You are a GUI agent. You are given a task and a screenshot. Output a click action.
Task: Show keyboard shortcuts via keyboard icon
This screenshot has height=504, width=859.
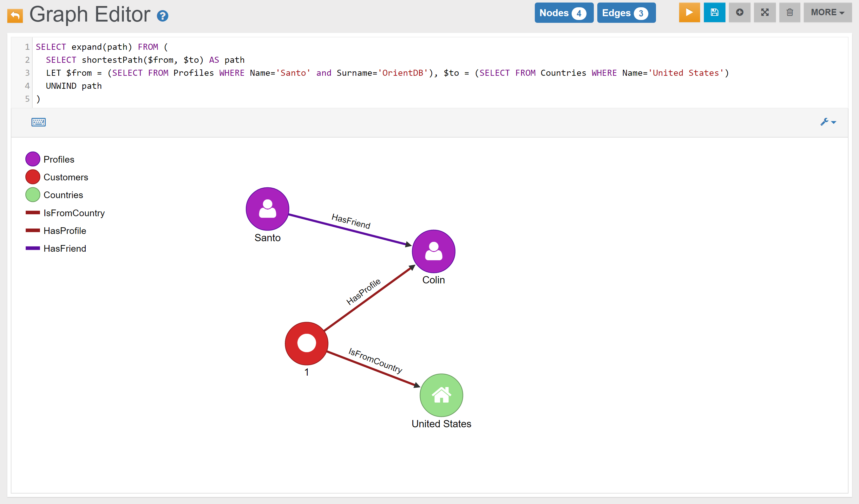pos(38,122)
